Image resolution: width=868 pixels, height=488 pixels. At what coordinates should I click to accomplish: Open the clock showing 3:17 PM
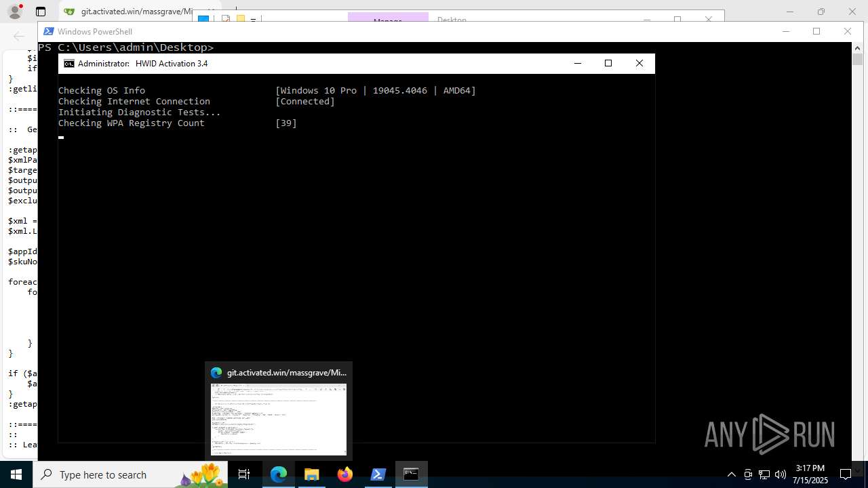coord(810,474)
